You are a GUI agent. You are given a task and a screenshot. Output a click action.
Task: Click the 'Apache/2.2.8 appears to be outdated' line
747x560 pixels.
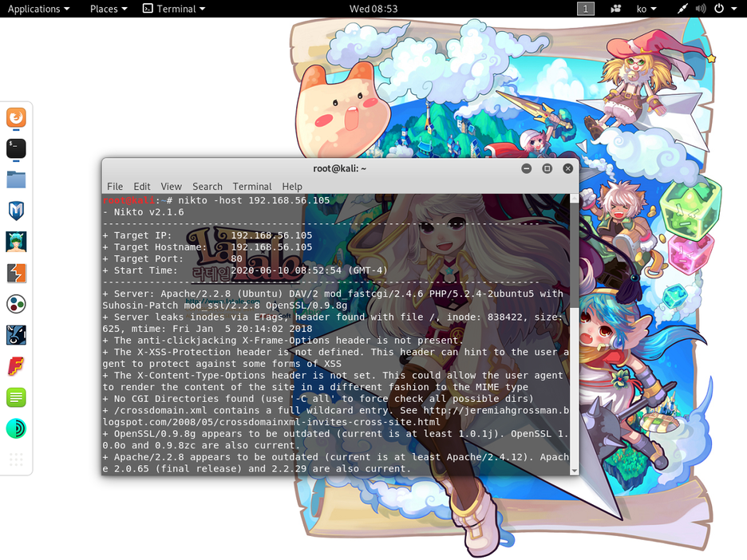coord(335,463)
